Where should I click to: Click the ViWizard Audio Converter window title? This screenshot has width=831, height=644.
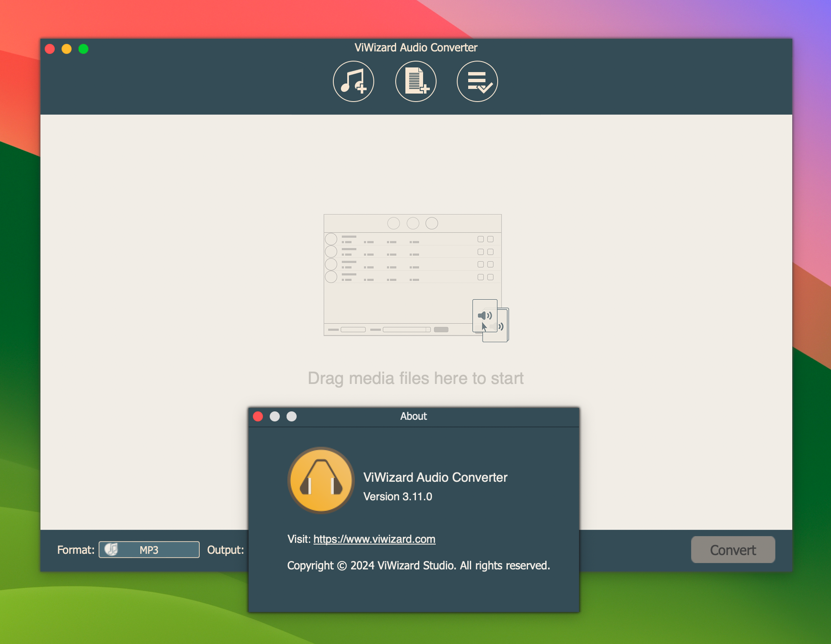point(415,48)
